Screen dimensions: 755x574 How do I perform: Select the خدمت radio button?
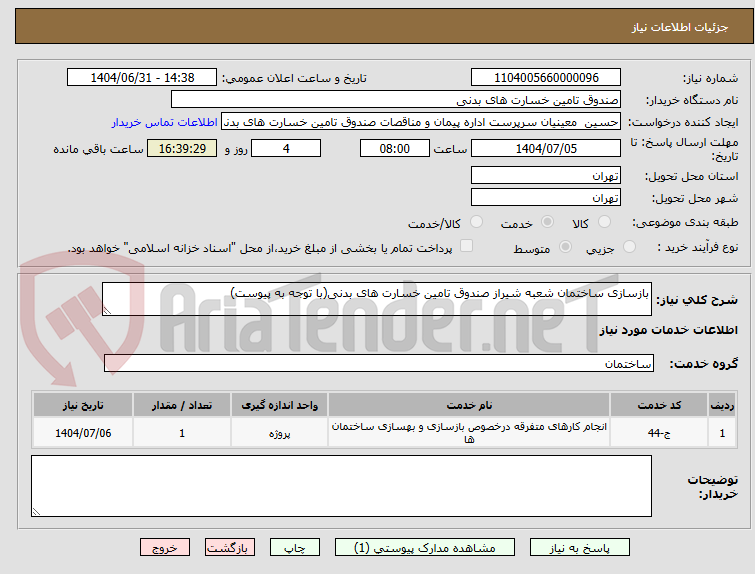tap(547, 222)
